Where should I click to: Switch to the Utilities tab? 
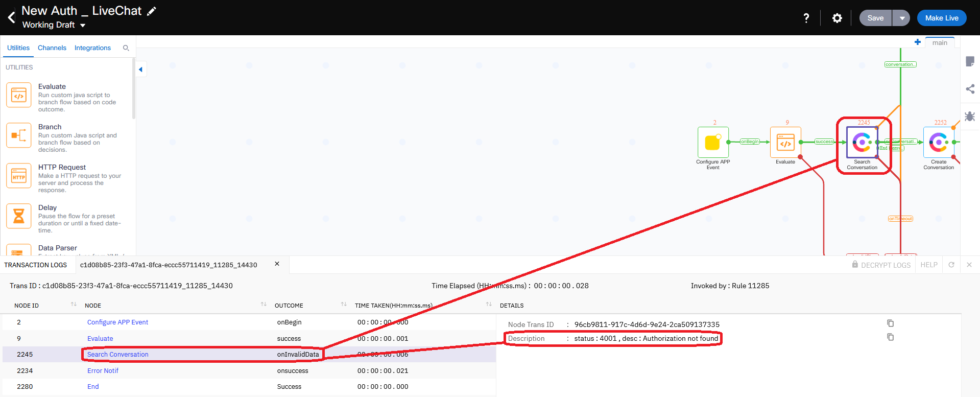[x=18, y=48]
